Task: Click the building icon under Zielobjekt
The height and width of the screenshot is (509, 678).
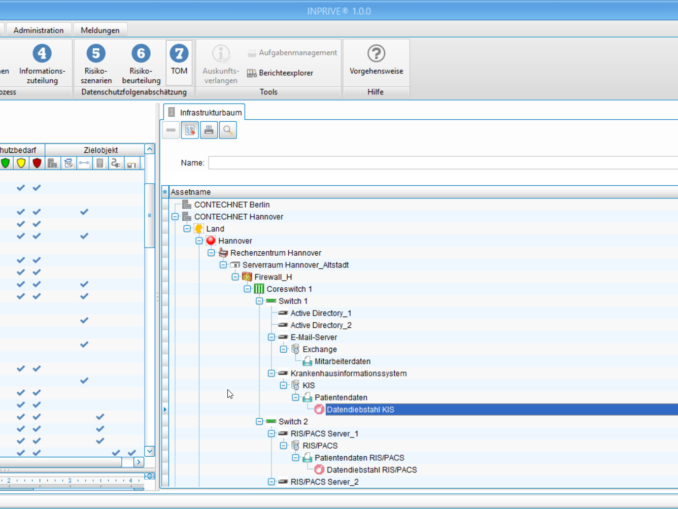Action: point(52,163)
